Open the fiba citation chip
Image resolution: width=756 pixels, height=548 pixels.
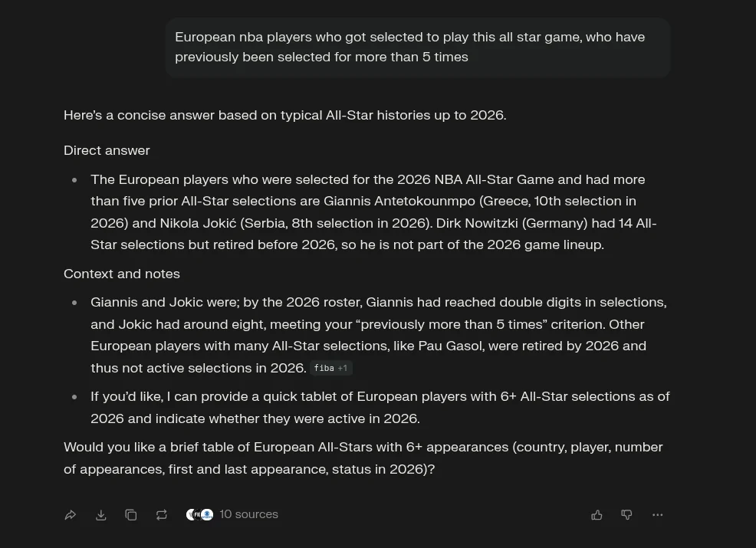330,369
